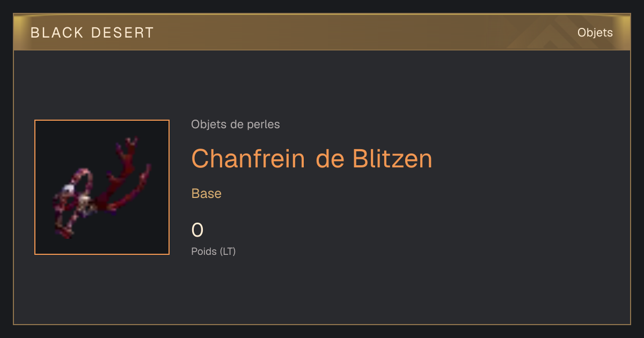This screenshot has height=338, width=644.
Task: Select the Objets de perles category label
Action: tap(236, 124)
